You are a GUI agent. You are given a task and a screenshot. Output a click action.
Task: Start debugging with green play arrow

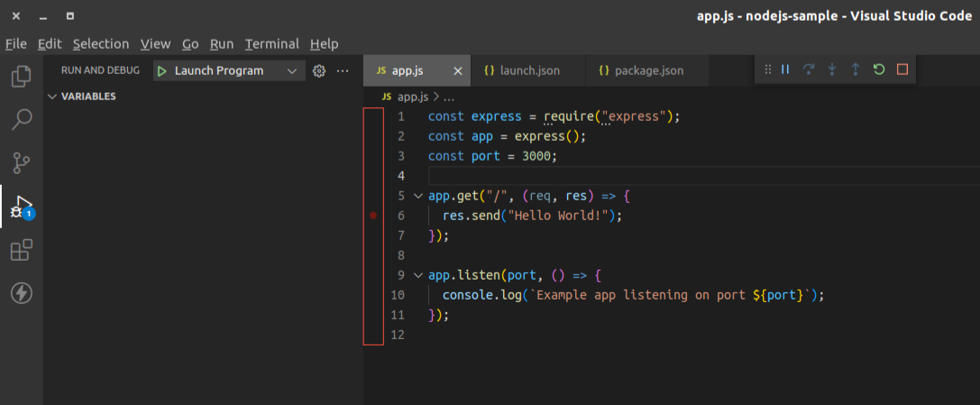[x=162, y=71]
